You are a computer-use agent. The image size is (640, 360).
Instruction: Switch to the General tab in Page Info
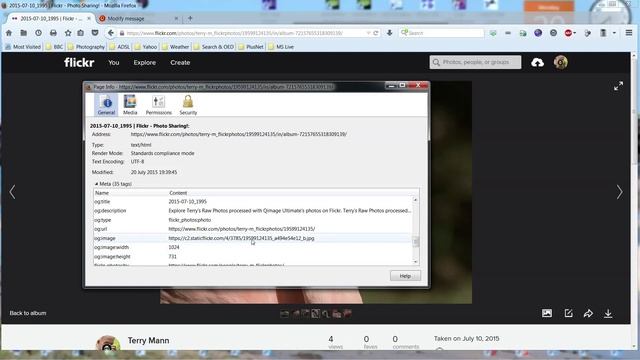point(106,105)
